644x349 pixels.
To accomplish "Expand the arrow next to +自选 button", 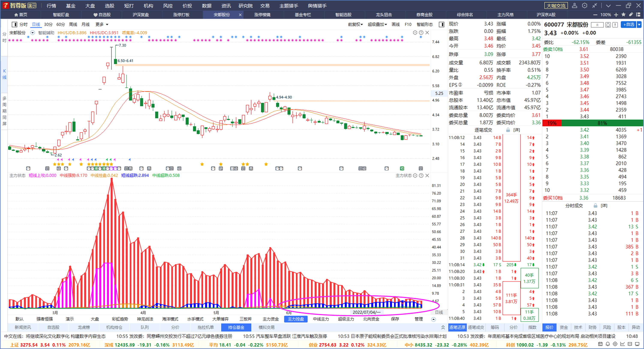I will tap(639, 24).
